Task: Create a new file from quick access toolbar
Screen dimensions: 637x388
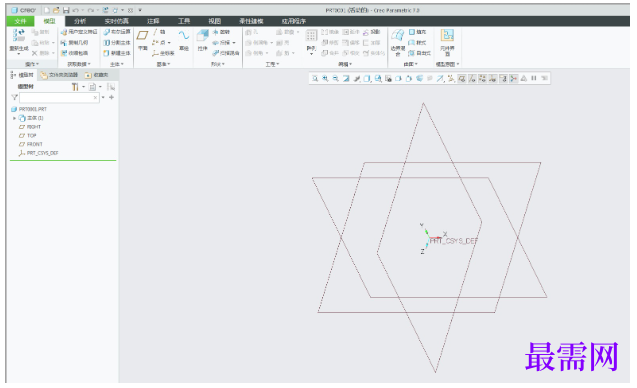Action: [x=47, y=10]
